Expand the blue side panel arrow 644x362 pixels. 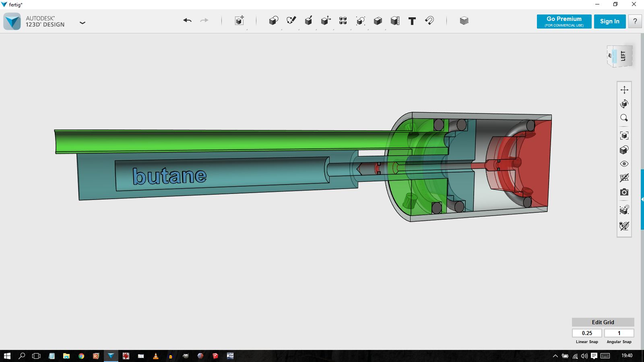[x=642, y=200]
